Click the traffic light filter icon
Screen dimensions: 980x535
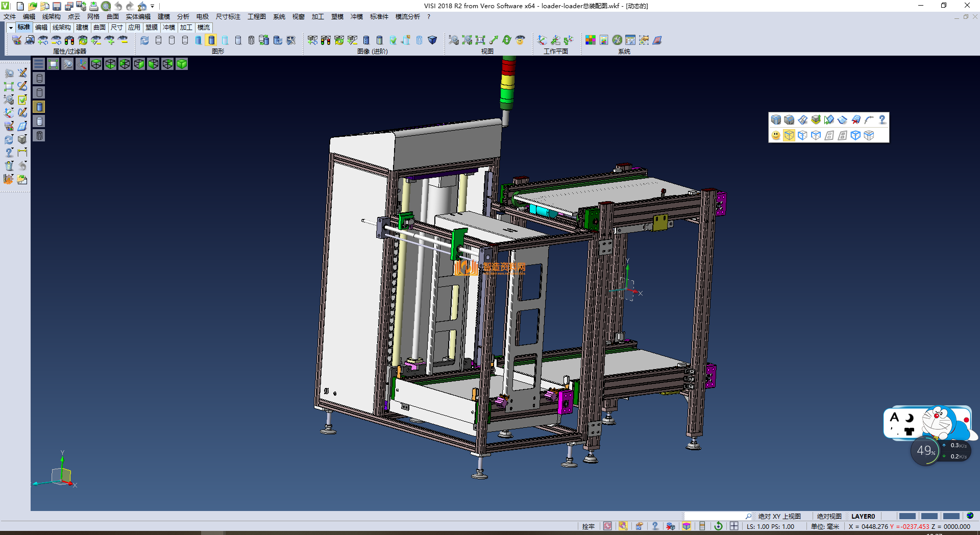click(69, 40)
